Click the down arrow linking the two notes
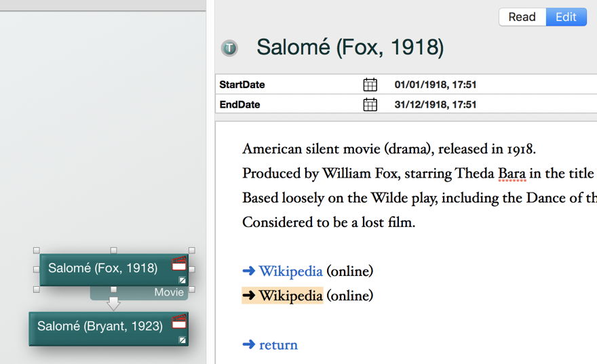Screen dimensions: 597x364 (x=114, y=302)
